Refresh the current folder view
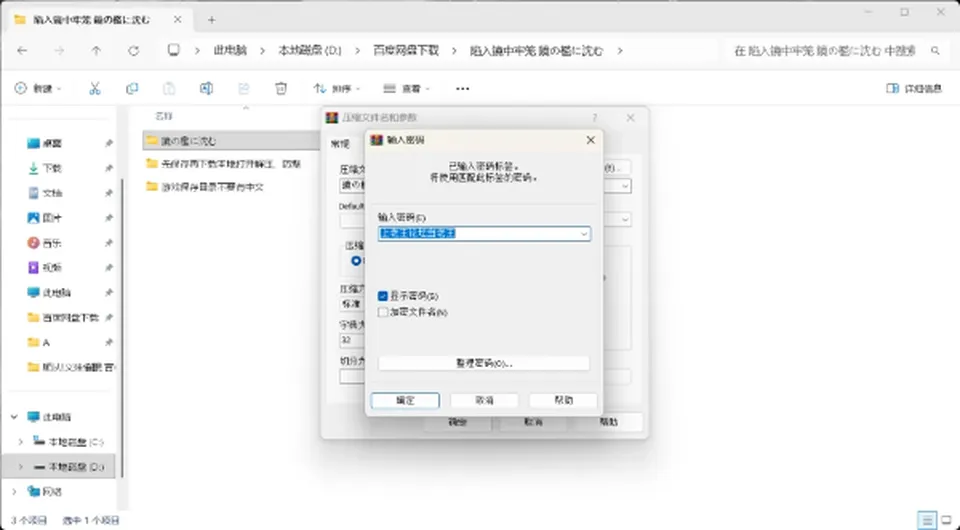This screenshot has width=960, height=530. coord(133,51)
